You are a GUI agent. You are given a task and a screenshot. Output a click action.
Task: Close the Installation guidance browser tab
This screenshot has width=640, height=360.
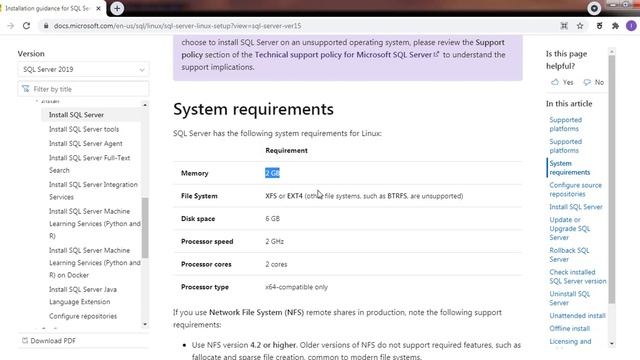click(98, 8)
